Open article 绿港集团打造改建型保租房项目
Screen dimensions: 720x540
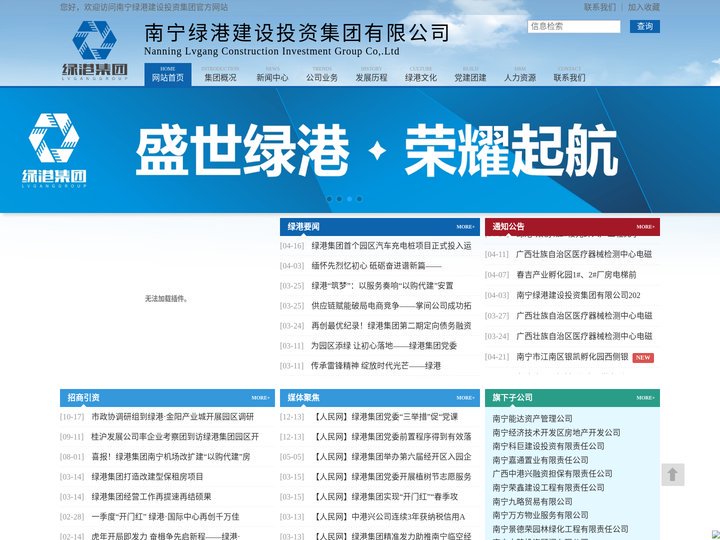(147, 477)
